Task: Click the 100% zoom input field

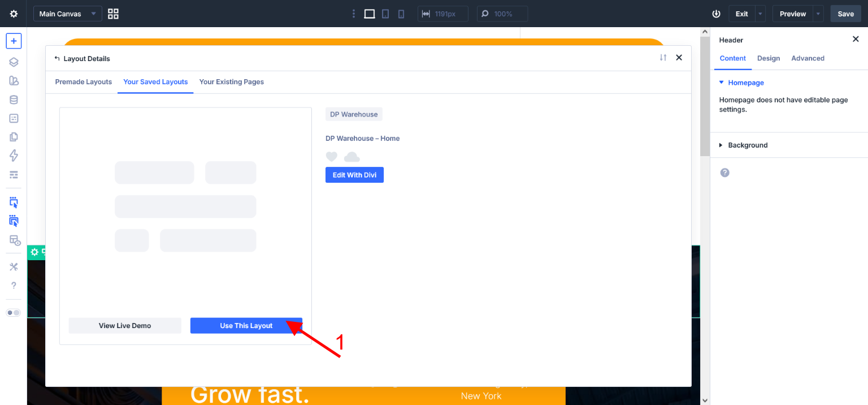Action: tap(502, 14)
